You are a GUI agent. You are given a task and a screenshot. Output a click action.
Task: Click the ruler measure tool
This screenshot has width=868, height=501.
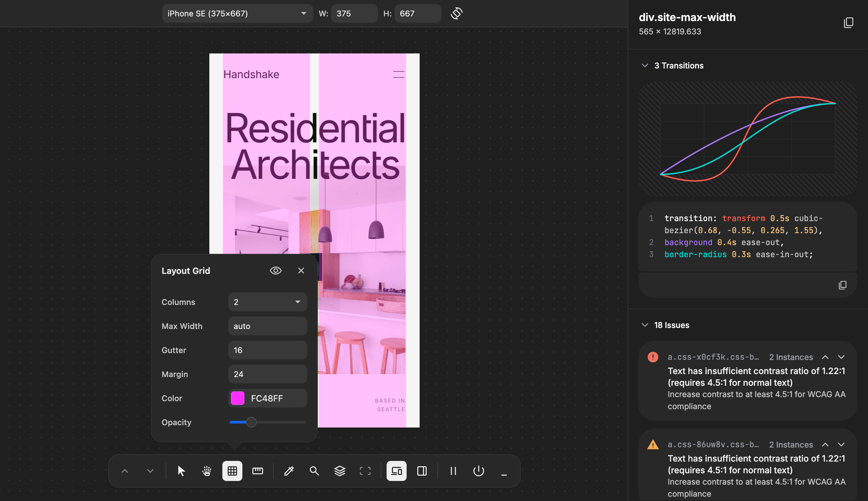tap(258, 471)
